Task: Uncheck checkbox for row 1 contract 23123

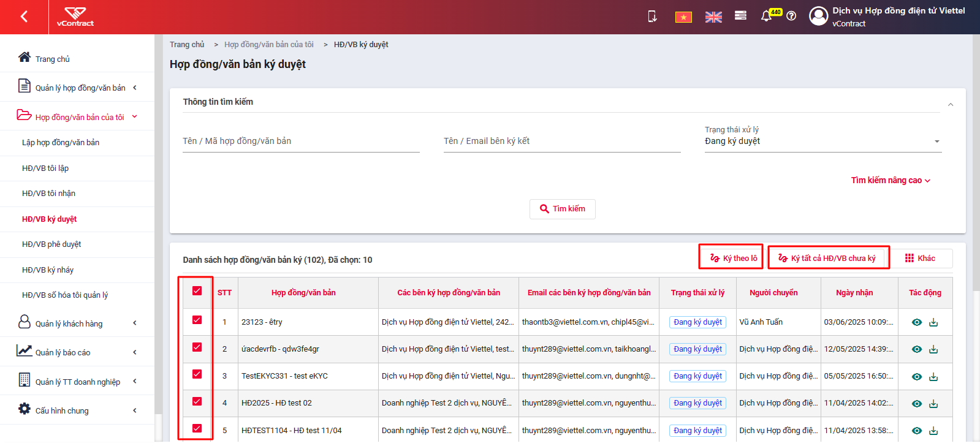Action: click(x=197, y=320)
